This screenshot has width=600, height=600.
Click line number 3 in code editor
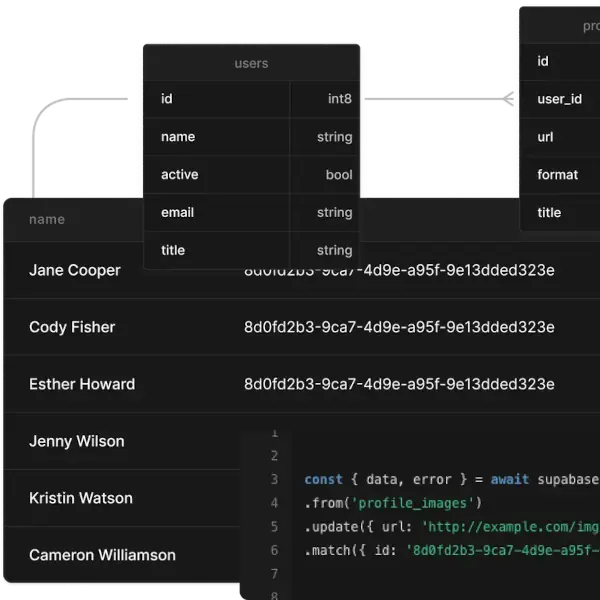[273, 480]
